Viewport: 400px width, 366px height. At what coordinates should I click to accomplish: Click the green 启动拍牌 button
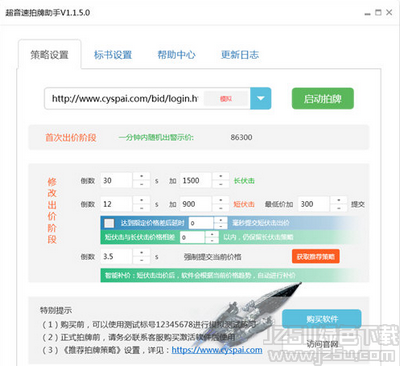pos(323,98)
